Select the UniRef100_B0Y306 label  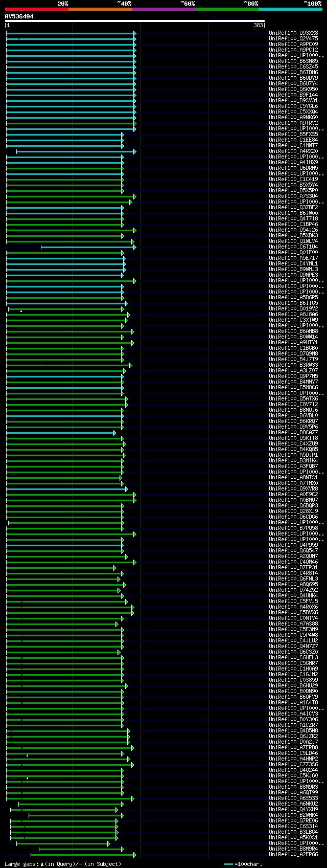(293, 719)
